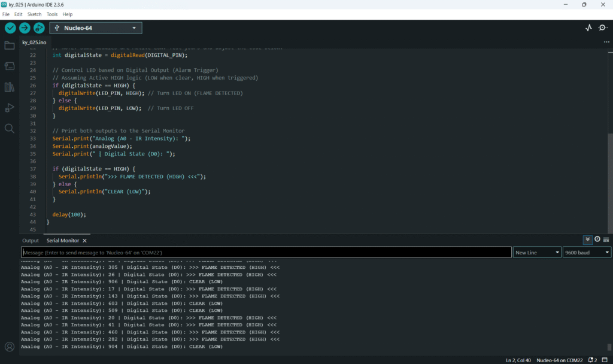Open notifications bell in status bar
The image size is (613, 364).
pyautogui.click(x=591, y=360)
